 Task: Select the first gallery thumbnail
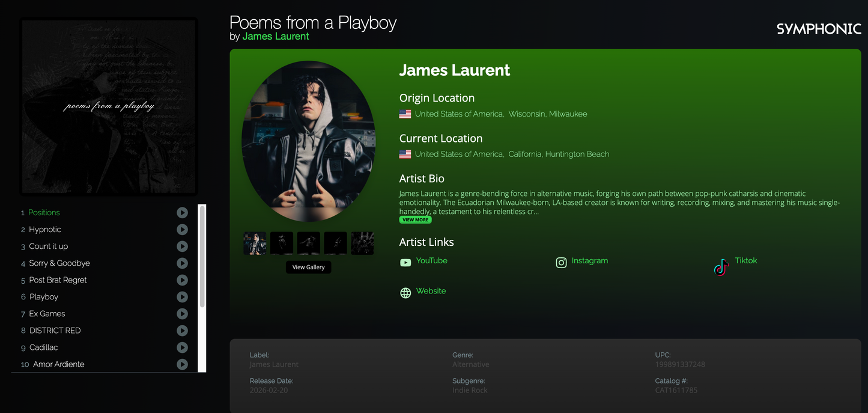coord(254,243)
